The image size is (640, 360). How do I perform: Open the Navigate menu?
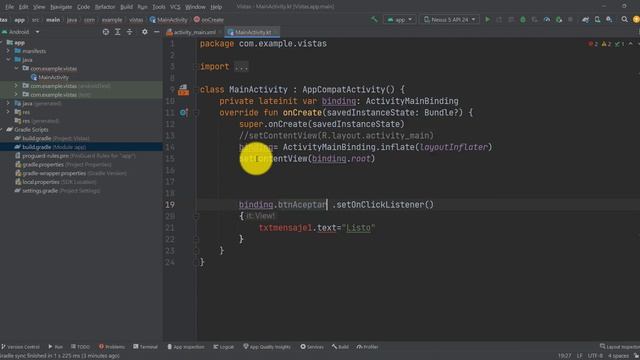[x=61, y=7]
